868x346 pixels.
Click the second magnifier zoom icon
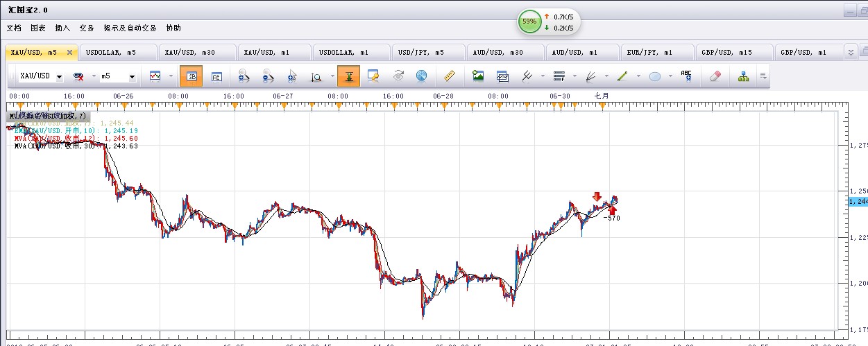click(268, 76)
